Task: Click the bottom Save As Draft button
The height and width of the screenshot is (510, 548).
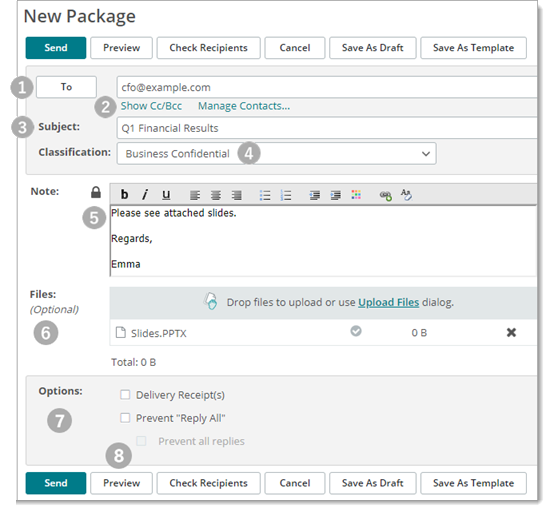Action: click(x=373, y=483)
